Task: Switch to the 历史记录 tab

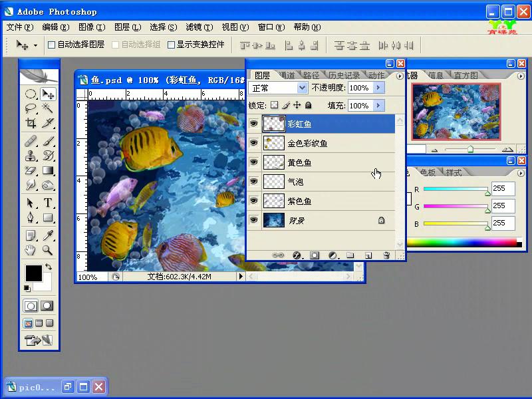Action: coord(344,75)
